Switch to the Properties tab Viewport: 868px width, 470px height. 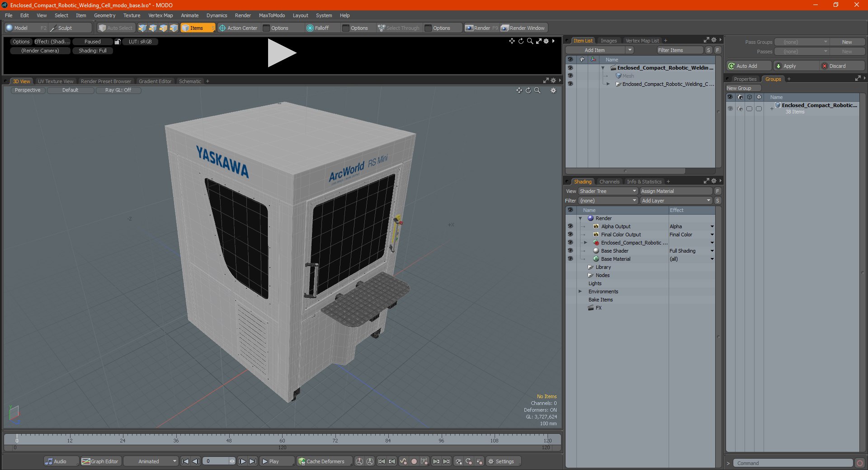click(x=745, y=79)
